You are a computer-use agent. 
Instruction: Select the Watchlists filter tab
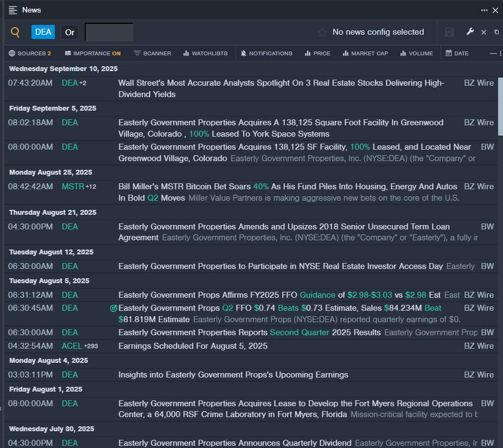[205, 53]
